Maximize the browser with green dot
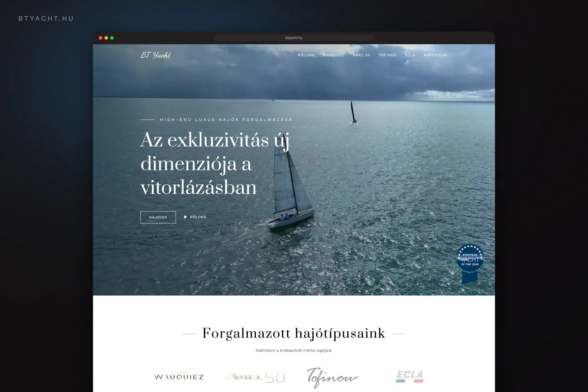This screenshot has width=588, height=392. (x=112, y=38)
